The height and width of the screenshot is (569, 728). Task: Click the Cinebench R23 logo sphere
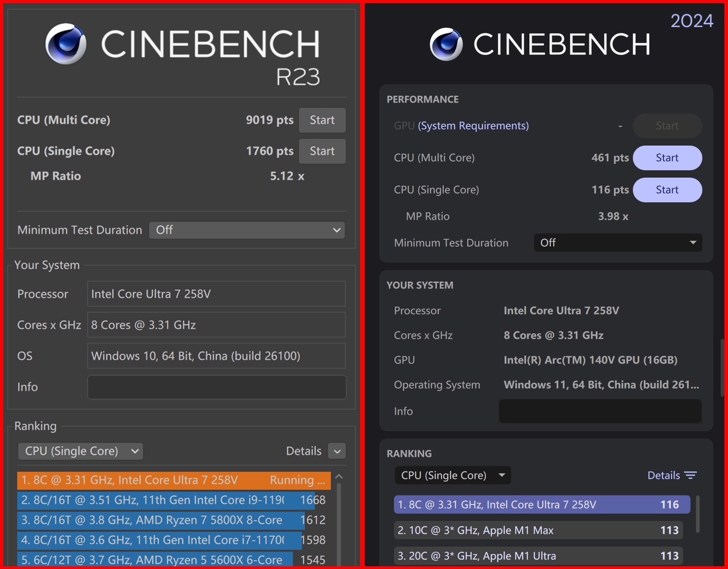(x=66, y=44)
